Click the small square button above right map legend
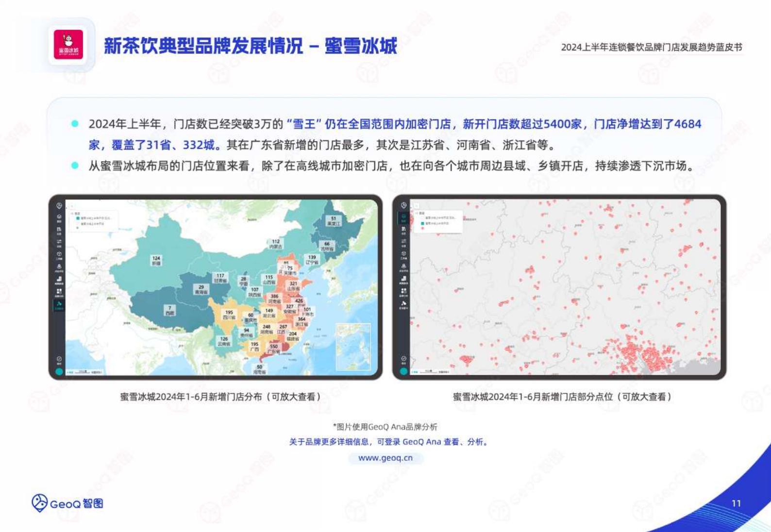The width and height of the screenshot is (771, 532). tap(416, 206)
